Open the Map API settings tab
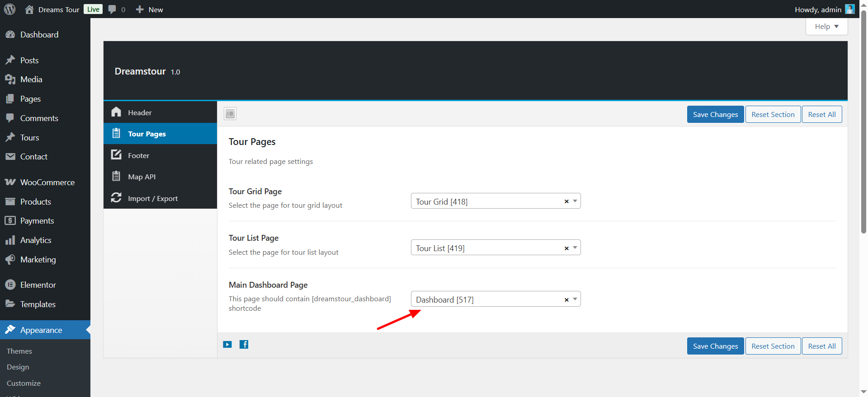The height and width of the screenshot is (397, 868). coord(142,177)
